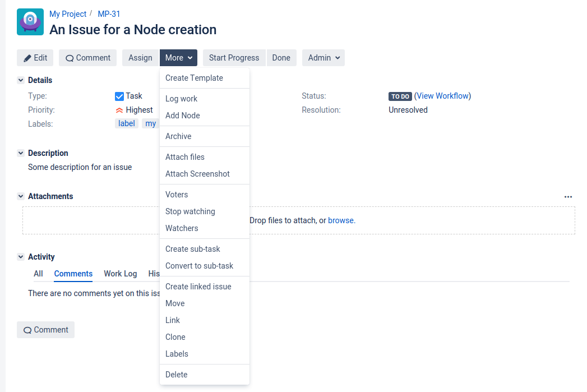Choose Attach Screenshot menu item

click(x=197, y=174)
